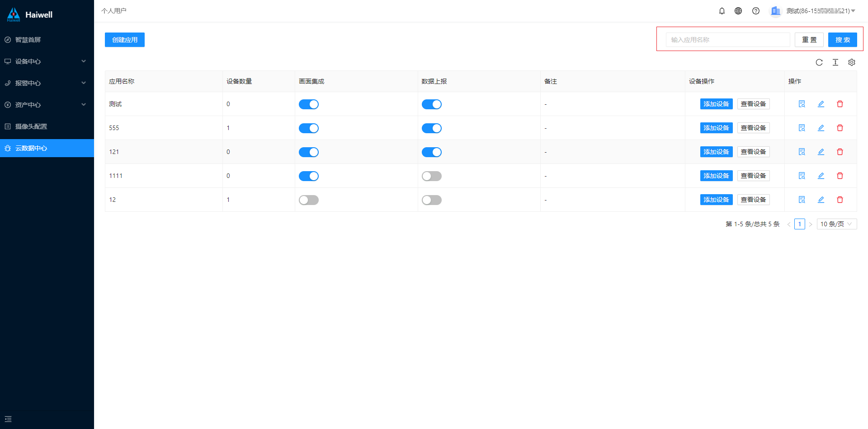The image size is (868, 429).
Task: Toggle 数据上报 switch for 121 row
Action: [x=432, y=152]
